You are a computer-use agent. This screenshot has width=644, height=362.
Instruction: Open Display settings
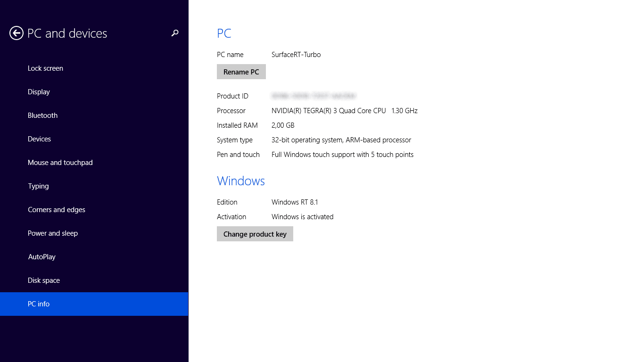point(39,91)
